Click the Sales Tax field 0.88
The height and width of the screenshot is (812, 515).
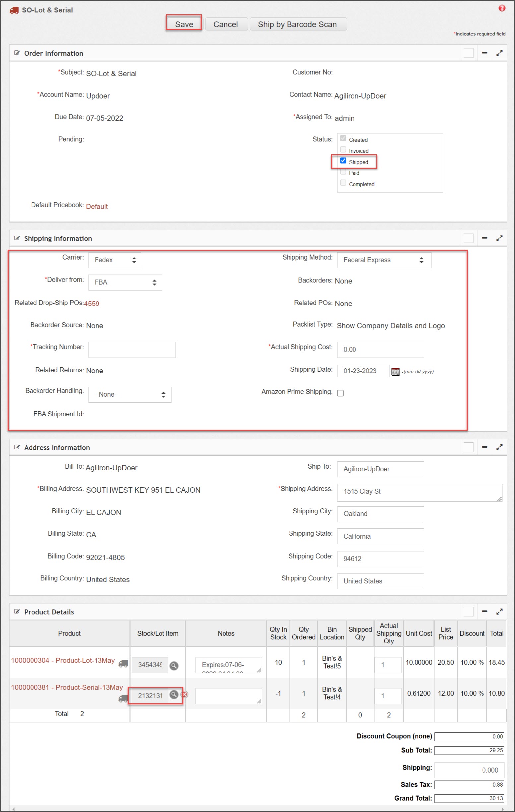point(469,785)
